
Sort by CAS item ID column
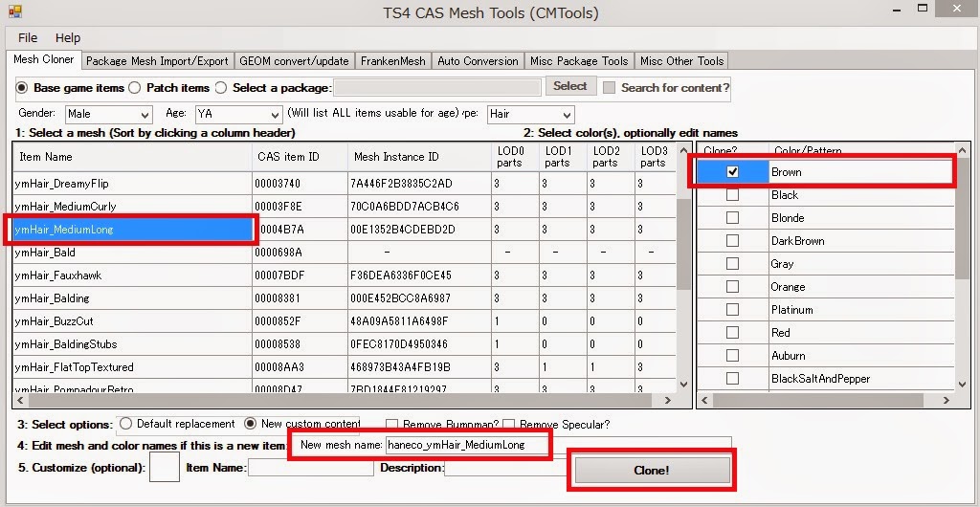pos(300,157)
